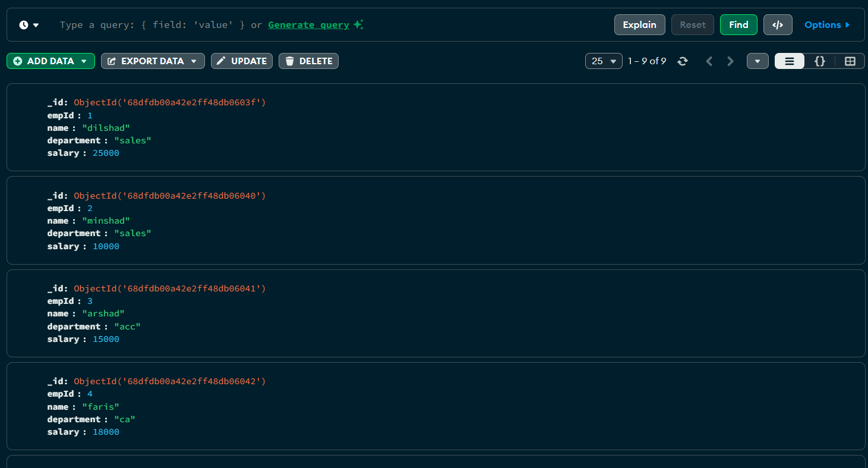The width and height of the screenshot is (868, 468).
Task: Click the Generate query link
Action: point(308,24)
